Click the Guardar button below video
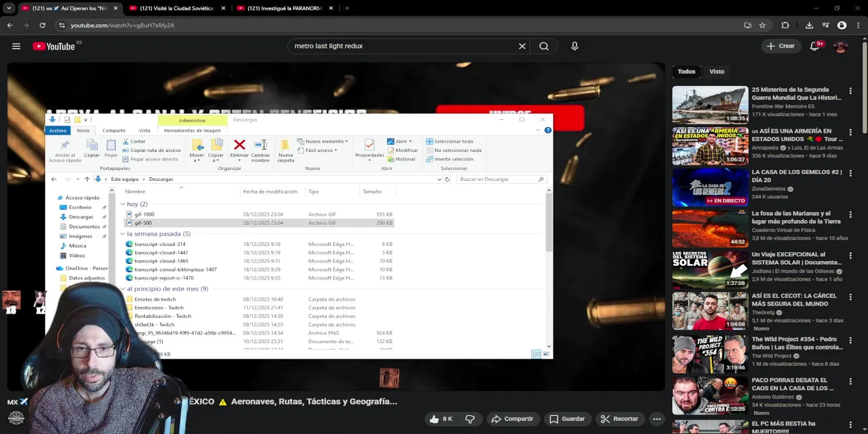868x434 pixels. pos(567,419)
